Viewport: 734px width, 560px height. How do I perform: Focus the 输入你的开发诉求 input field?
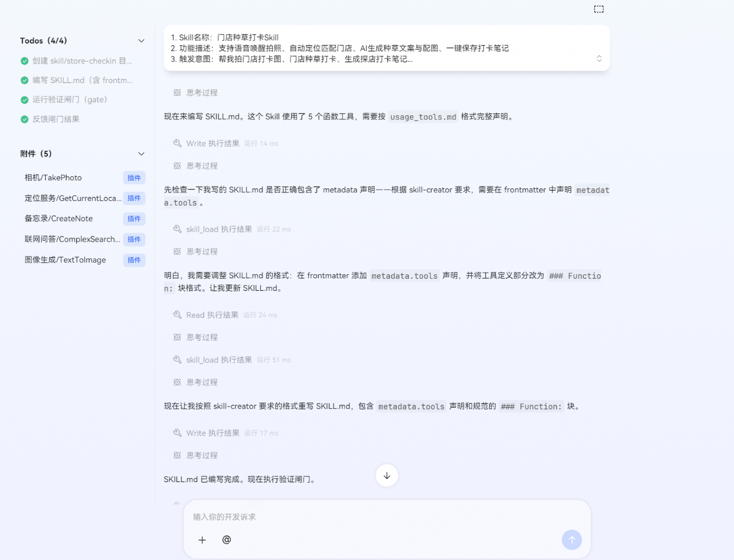(387, 516)
